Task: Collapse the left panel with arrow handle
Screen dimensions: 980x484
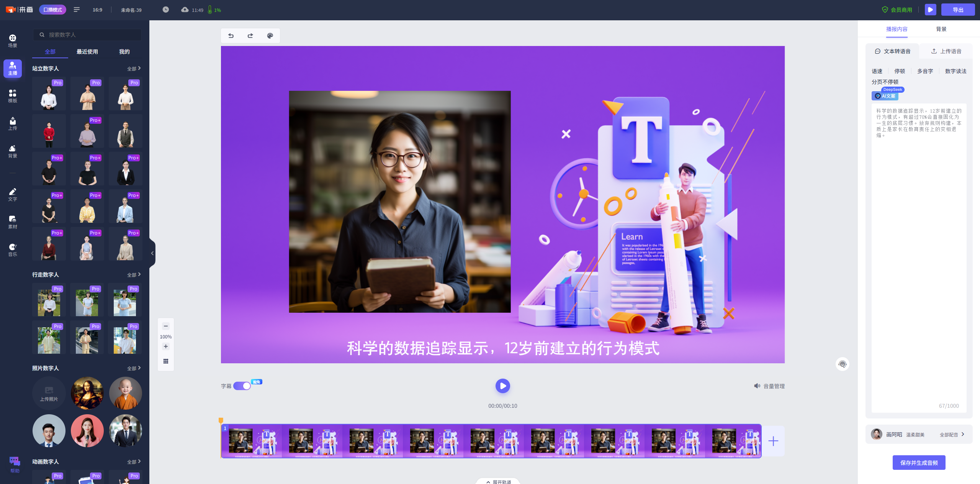Action: (x=152, y=253)
